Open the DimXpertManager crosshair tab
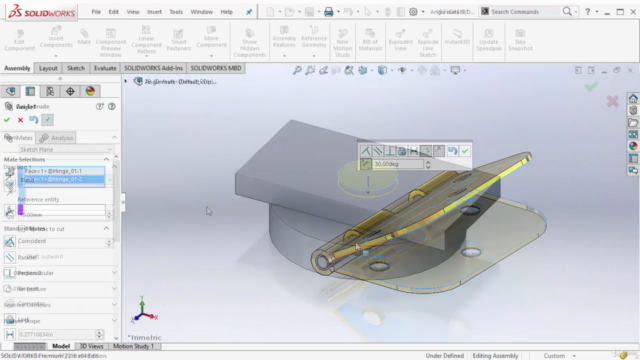This screenshot has width=640, height=360. click(70, 91)
